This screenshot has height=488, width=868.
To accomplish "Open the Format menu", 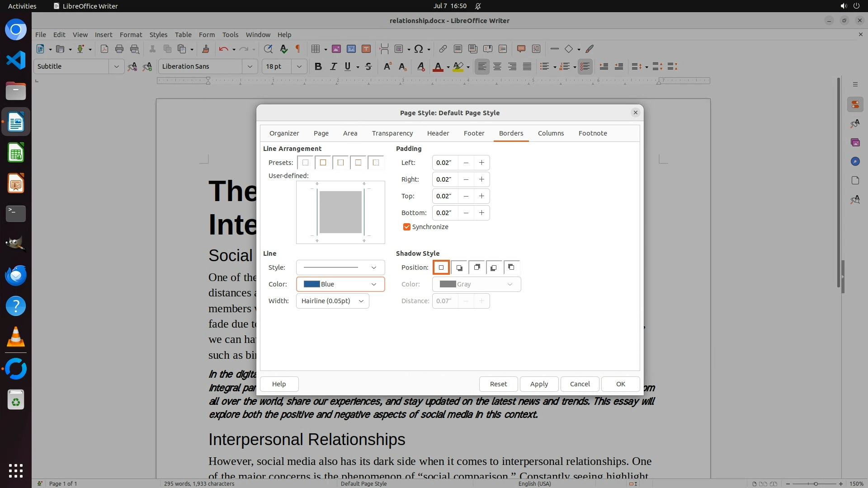I will click(x=131, y=34).
